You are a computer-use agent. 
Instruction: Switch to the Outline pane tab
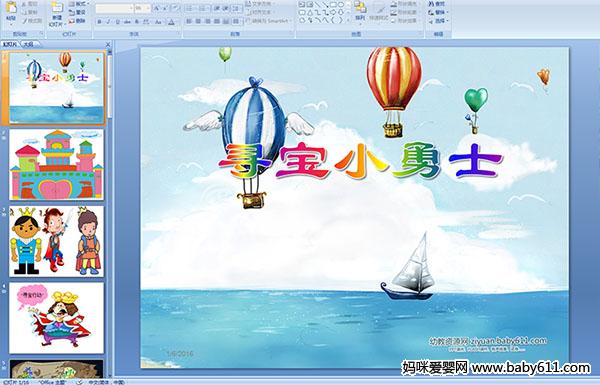28,44
